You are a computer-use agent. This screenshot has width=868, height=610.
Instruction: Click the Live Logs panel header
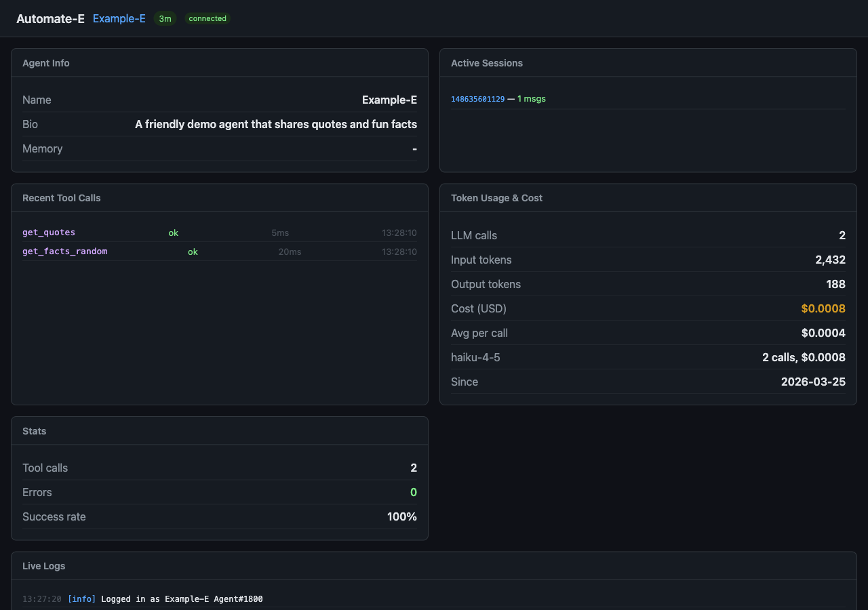pyautogui.click(x=44, y=566)
